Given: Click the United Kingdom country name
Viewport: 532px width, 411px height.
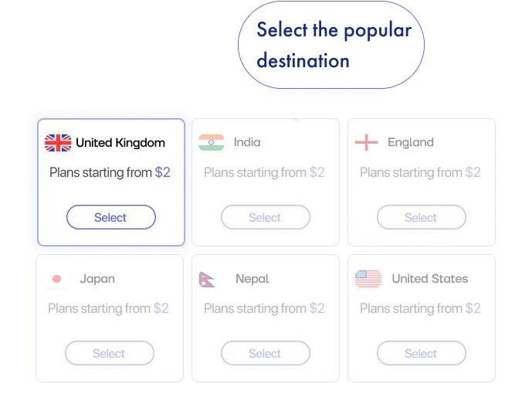Looking at the screenshot, I should tap(120, 143).
